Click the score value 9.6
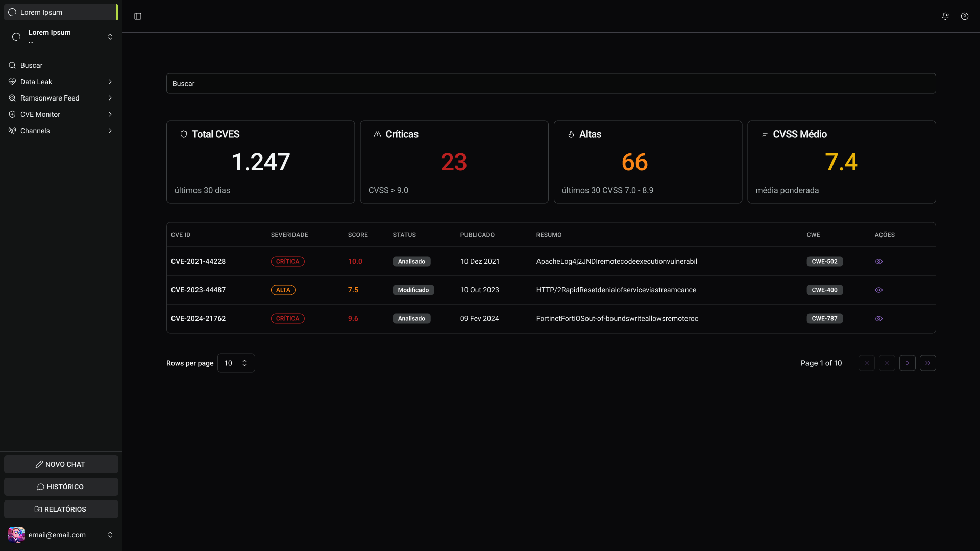The height and width of the screenshot is (551, 980). click(353, 318)
